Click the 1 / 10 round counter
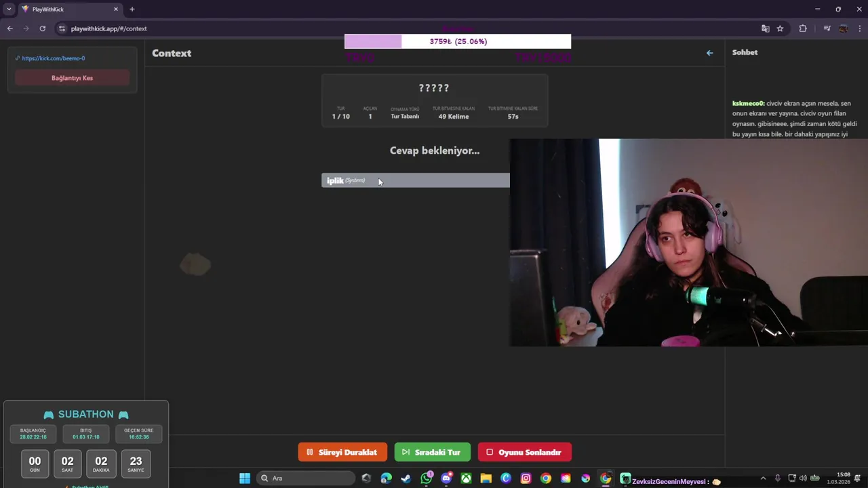Viewport: 868px width, 488px height. (x=341, y=117)
